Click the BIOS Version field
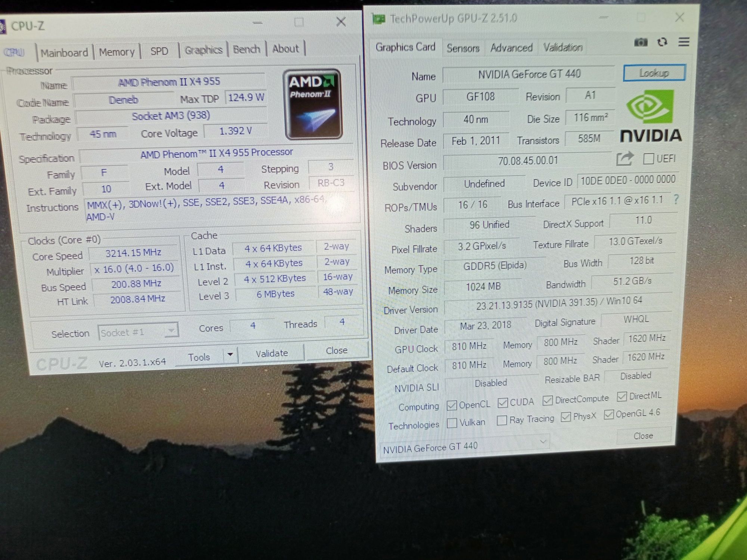This screenshot has height=560, width=747. [x=528, y=161]
